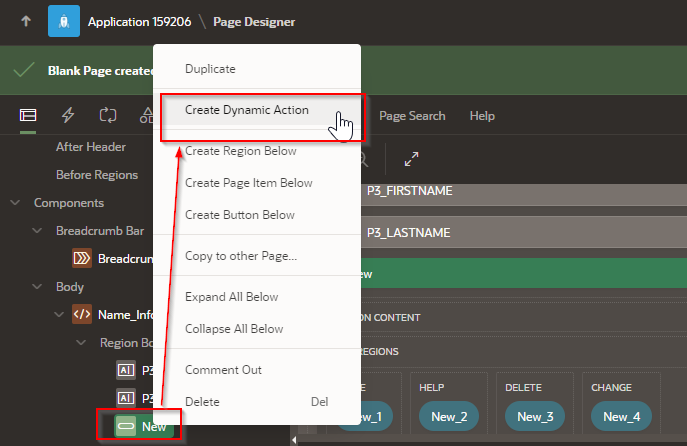Viewport: 687px width, 446px height.
Task: Choose Expand All Below
Action: tap(257, 297)
